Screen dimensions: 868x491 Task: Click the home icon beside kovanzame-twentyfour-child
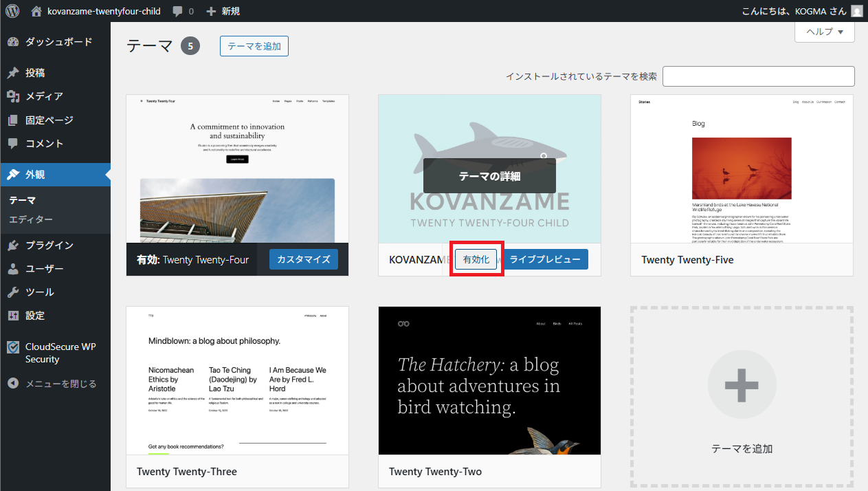point(36,11)
